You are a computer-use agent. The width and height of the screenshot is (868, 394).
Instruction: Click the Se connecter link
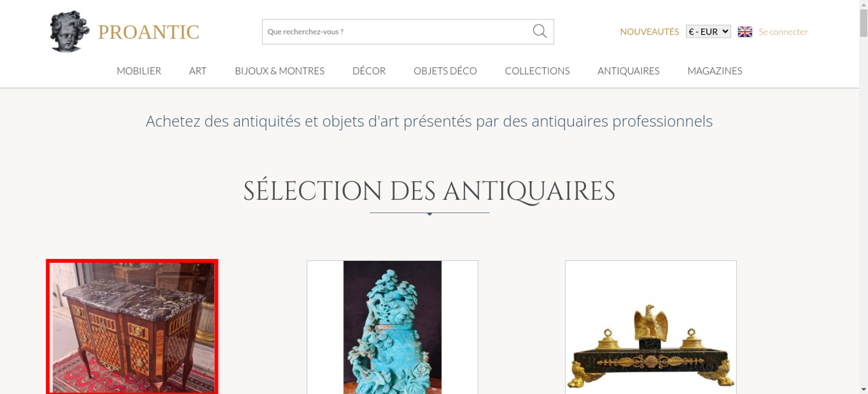pyautogui.click(x=783, y=32)
